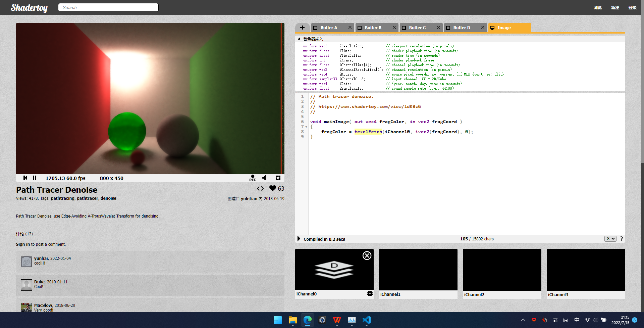Open the pathtracing tag

(63, 198)
